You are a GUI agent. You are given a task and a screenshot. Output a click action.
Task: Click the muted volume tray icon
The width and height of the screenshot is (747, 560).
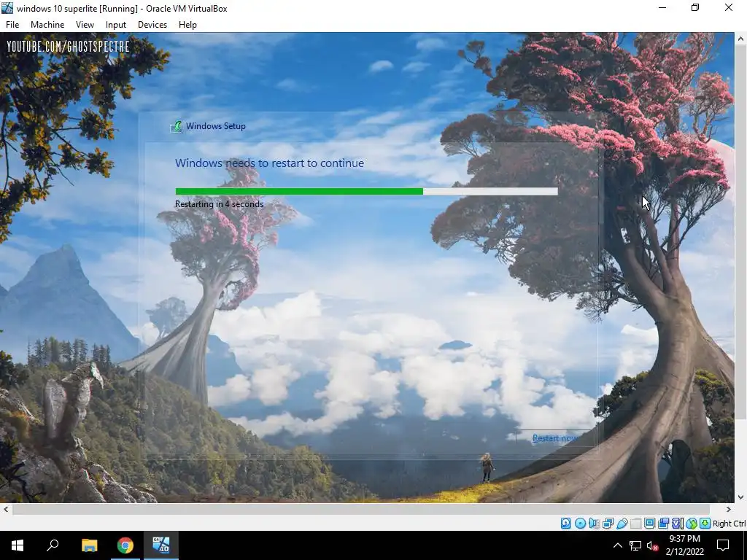[652, 545]
